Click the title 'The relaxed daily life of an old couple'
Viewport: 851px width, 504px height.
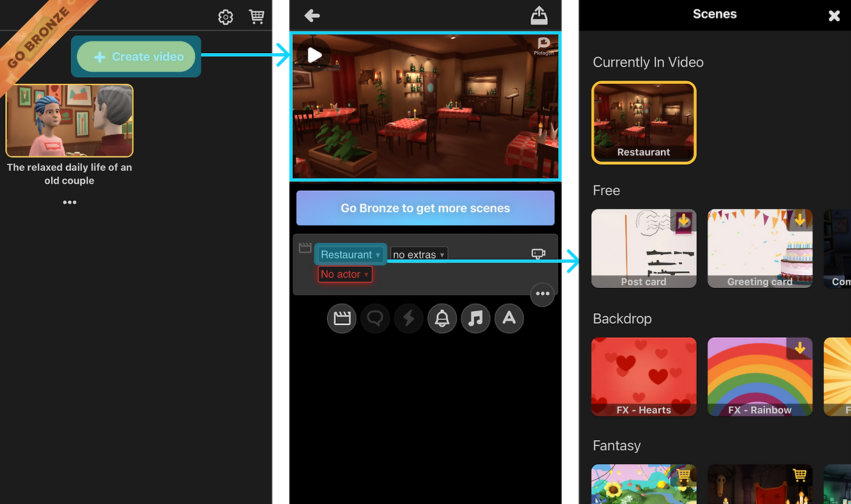click(70, 174)
